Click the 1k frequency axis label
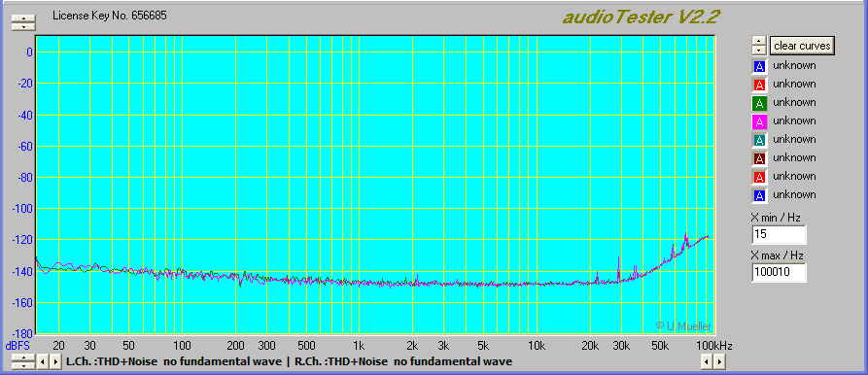Image resolution: width=868 pixels, height=375 pixels. pyautogui.click(x=359, y=346)
